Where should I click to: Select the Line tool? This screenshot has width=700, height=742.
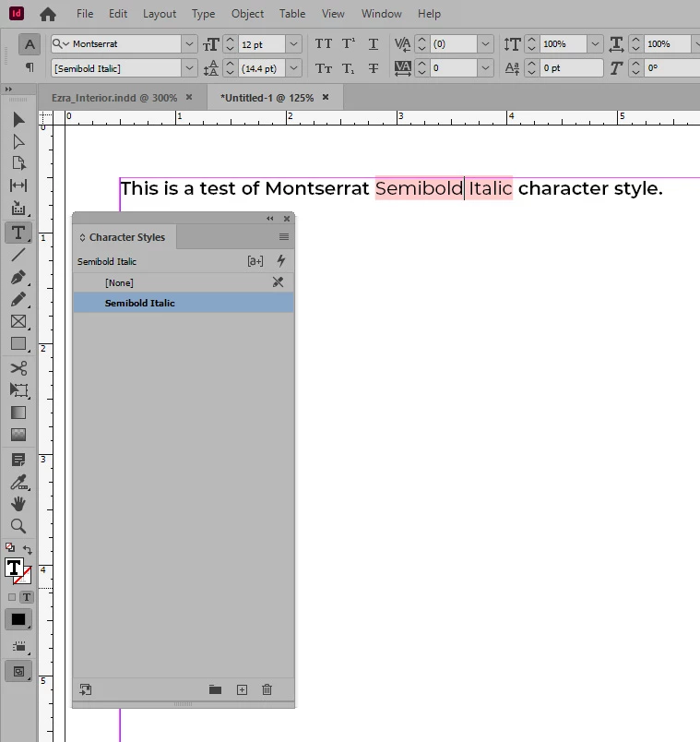[x=18, y=255]
